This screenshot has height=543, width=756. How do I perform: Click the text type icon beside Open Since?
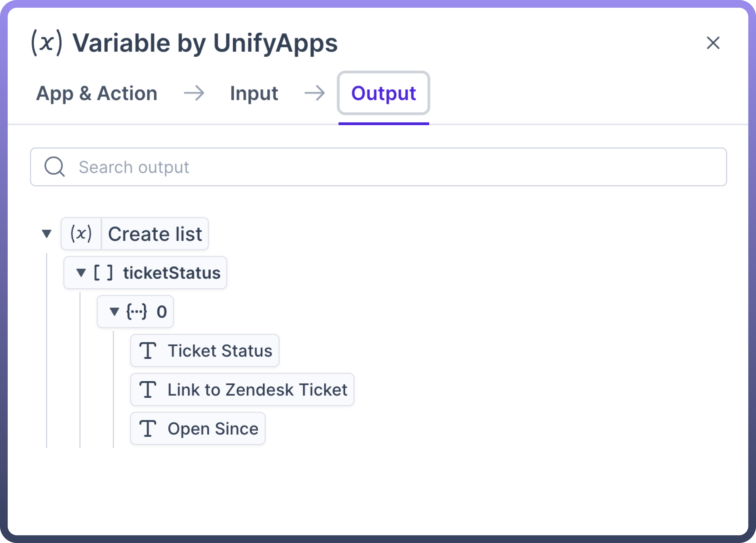point(148,429)
